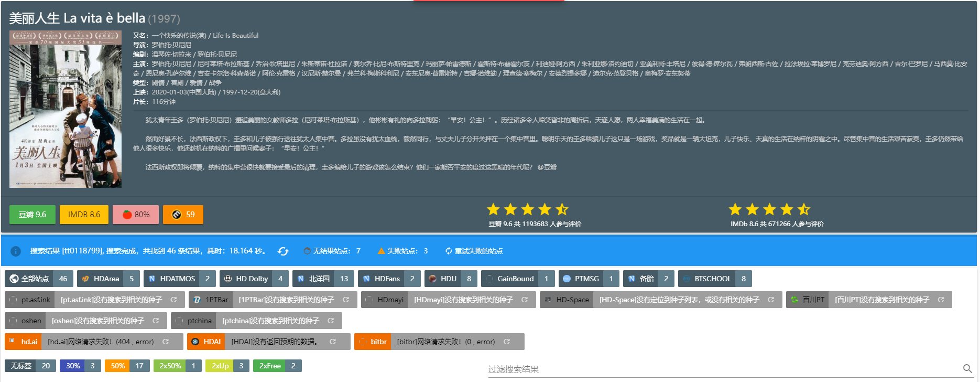Click the [bitbr] 网络请求失败 error message
The height and width of the screenshot is (382, 980).
point(446,342)
